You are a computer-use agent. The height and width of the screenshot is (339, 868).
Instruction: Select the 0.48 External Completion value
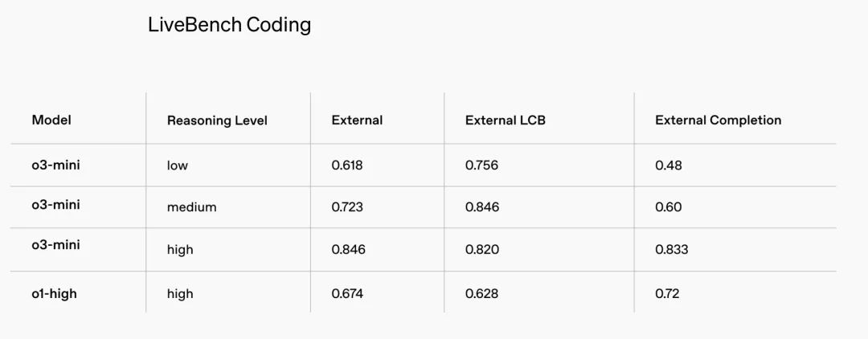point(669,165)
